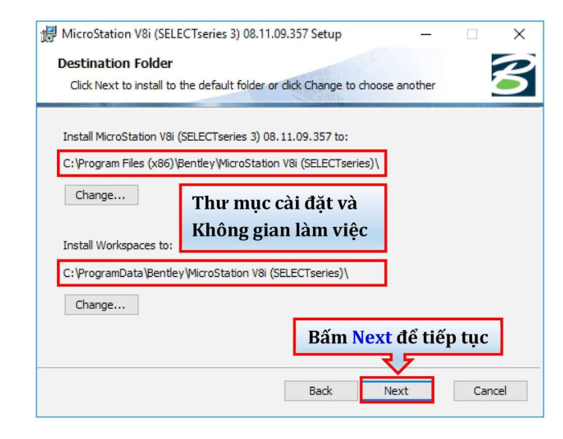This screenshot has width=563, height=439.
Task: Close the Setup dialog window
Action: pyautogui.click(x=519, y=34)
